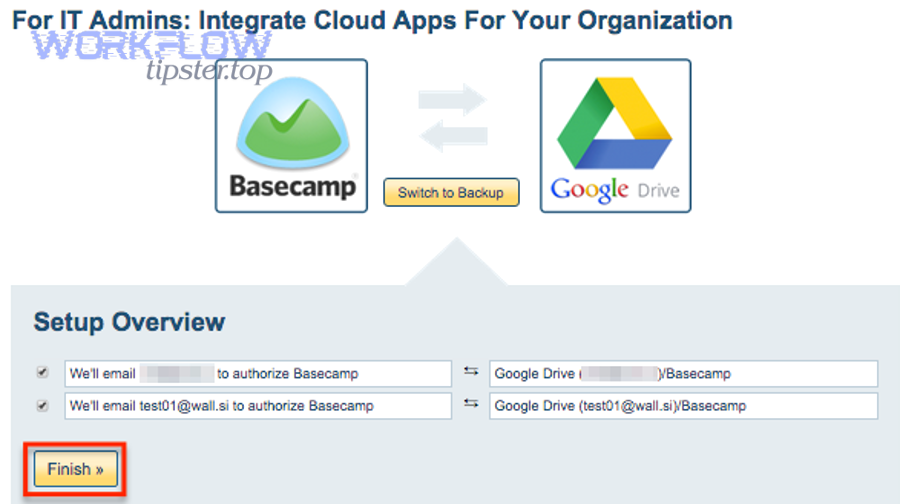Select the 'We'll email test01@wall.si to authorize Basecamp' field
The image size is (900, 504).
coord(258,406)
